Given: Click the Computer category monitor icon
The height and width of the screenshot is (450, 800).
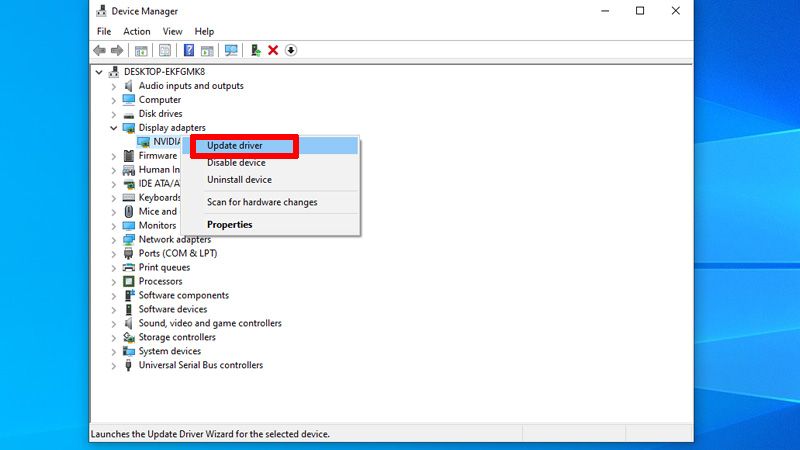Looking at the screenshot, I should [129, 99].
